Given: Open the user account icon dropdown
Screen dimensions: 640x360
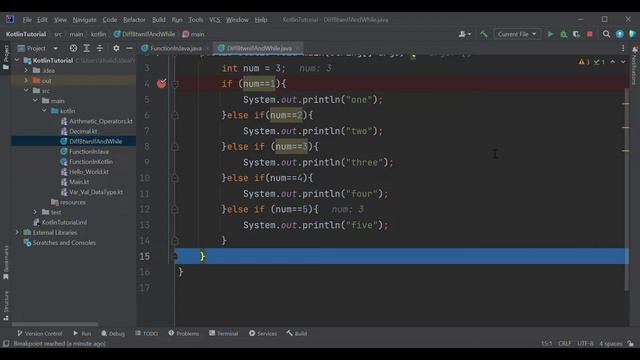Looking at the screenshot, I should [x=464, y=34].
